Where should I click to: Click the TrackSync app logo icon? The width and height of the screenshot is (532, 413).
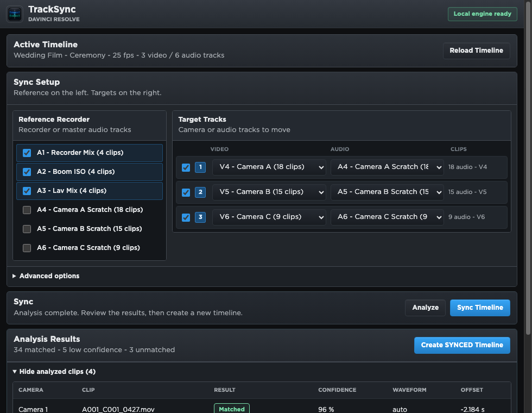[15, 14]
